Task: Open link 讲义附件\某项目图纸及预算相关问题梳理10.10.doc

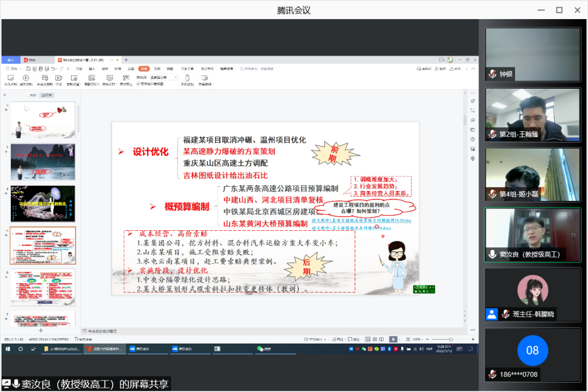Action: pyautogui.click(x=362, y=220)
